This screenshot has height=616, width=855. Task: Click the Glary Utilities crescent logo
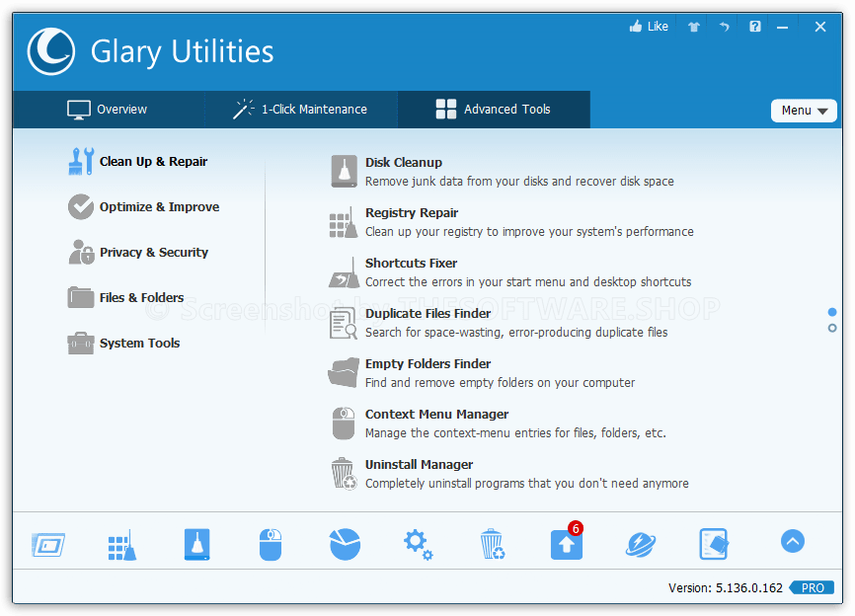click(x=51, y=51)
